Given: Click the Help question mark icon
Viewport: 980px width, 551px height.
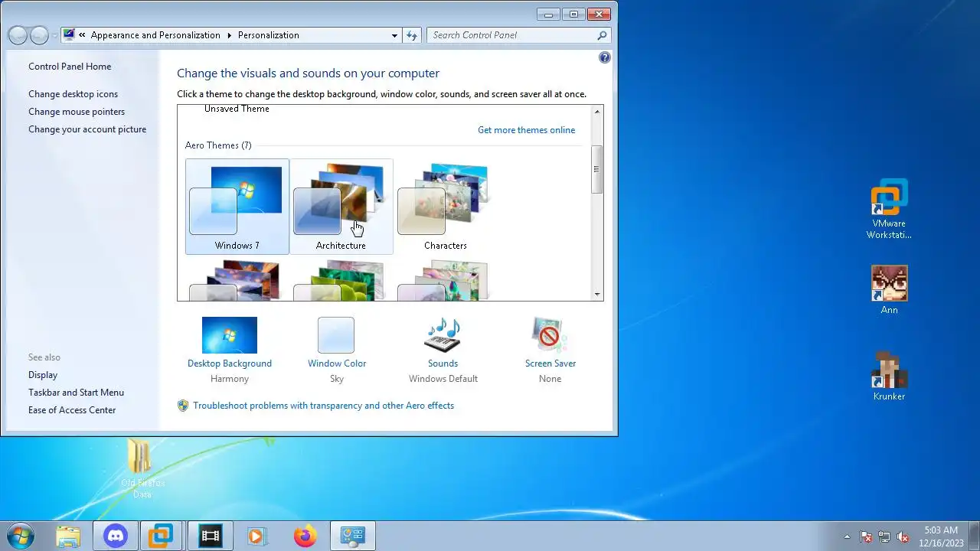Looking at the screenshot, I should click(605, 57).
